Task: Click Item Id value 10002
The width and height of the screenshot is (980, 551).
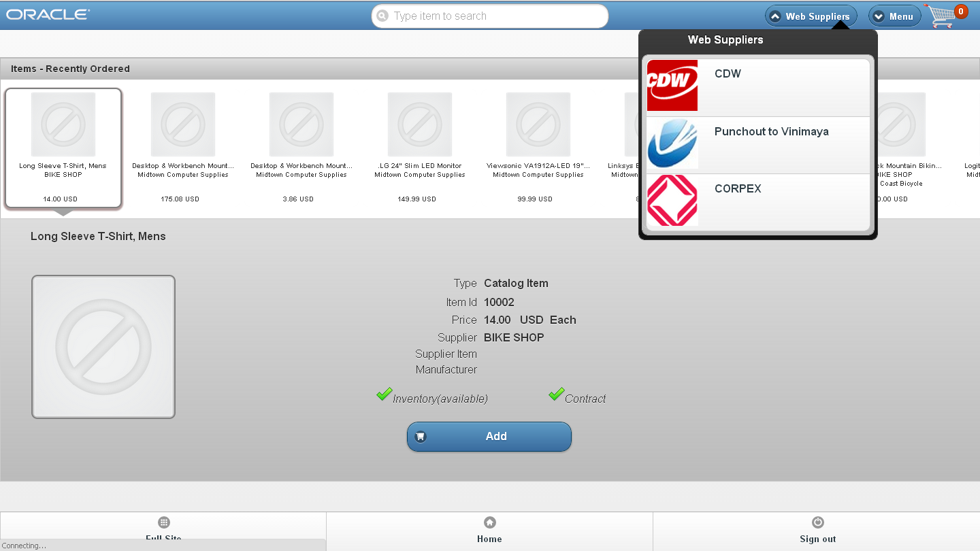Action: tap(499, 302)
